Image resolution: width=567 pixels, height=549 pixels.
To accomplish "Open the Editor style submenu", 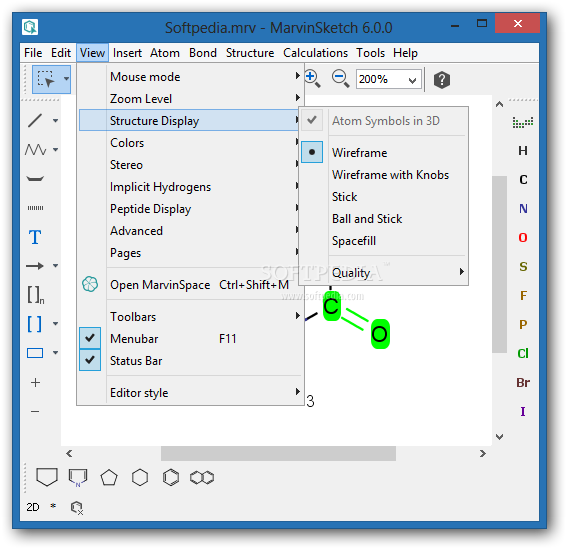I will (191, 392).
